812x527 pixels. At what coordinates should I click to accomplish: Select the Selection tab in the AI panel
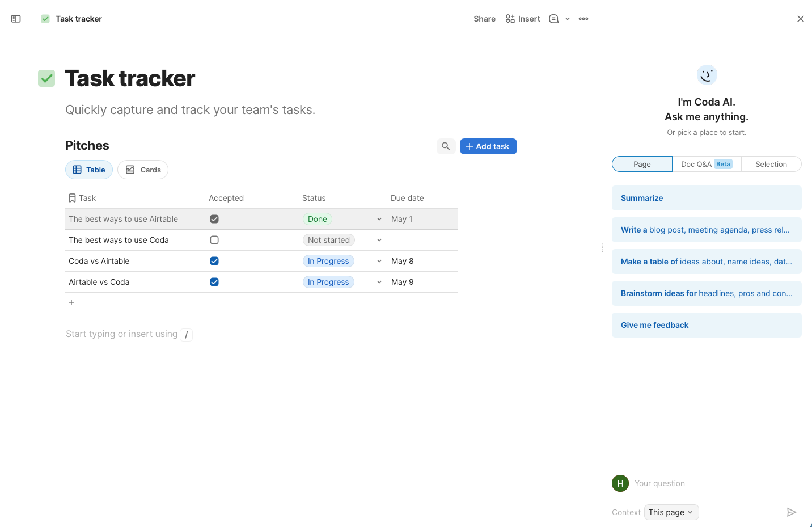(x=771, y=164)
